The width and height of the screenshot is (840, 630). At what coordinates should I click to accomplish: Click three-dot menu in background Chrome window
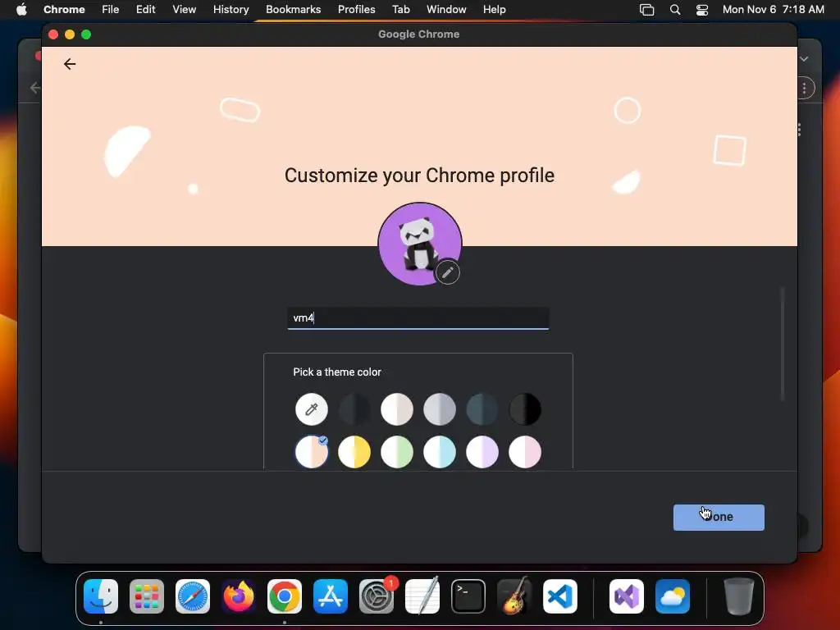(804, 89)
